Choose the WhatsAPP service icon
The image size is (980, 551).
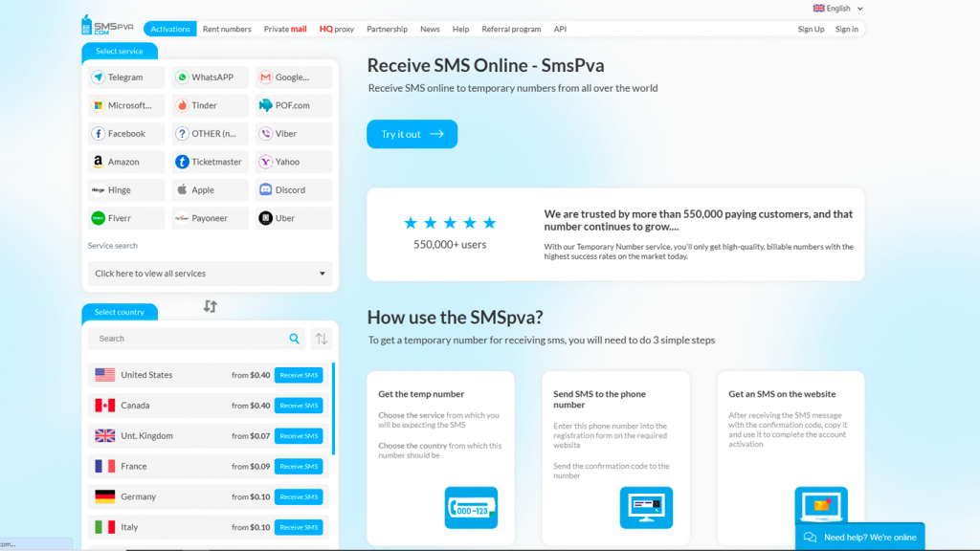182,77
